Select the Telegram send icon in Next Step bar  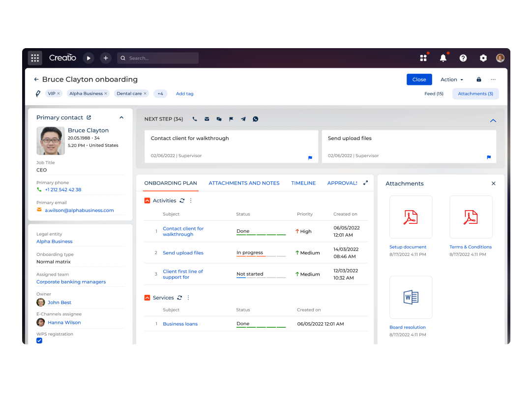(243, 119)
